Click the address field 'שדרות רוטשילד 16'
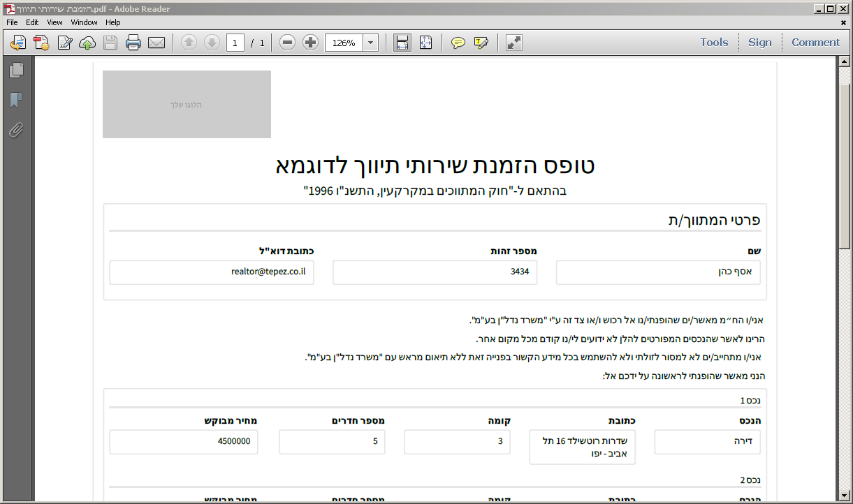This screenshot has height=504, width=853. pyautogui.click(x=583, y=447)
